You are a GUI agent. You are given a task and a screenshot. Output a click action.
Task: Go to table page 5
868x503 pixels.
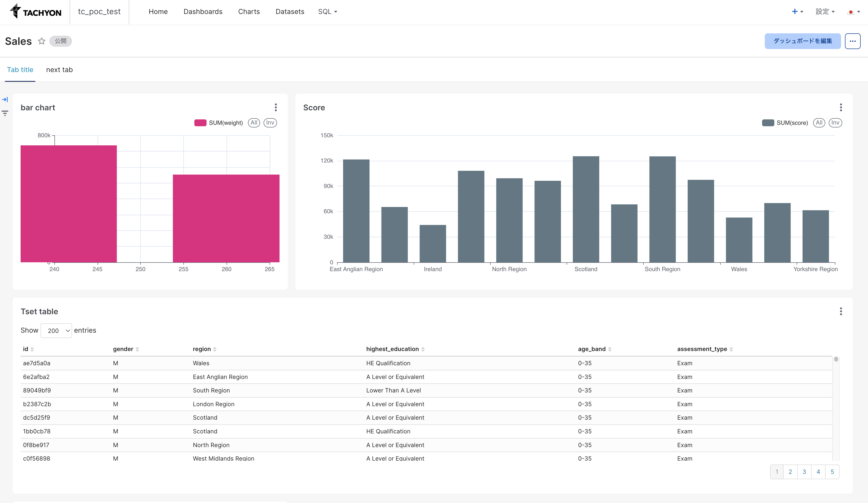coord(832,472)
